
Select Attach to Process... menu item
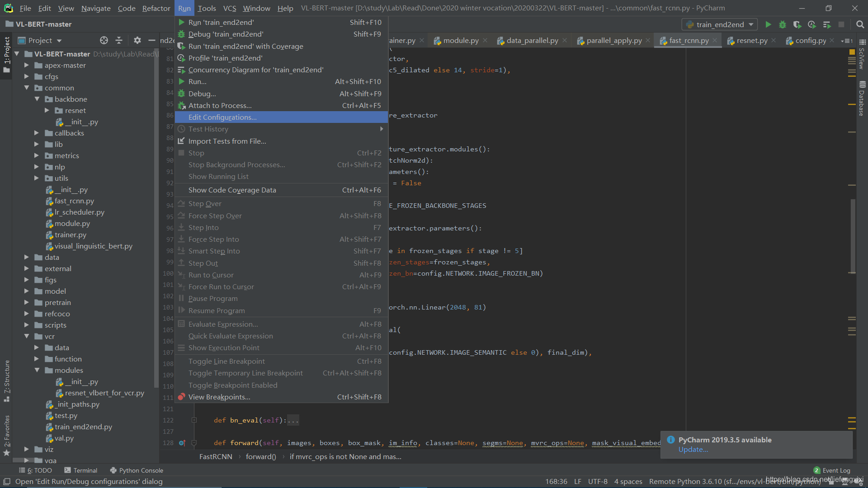(x=281, y=105)
